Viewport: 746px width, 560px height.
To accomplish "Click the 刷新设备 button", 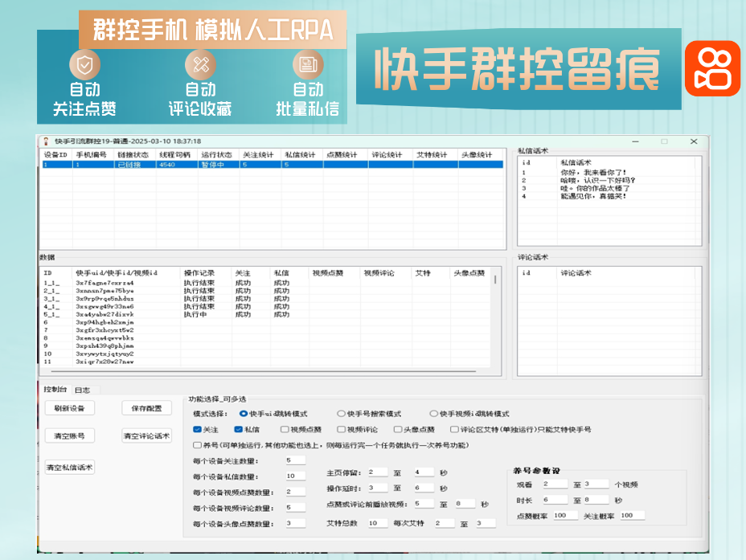I will click(x=69, y=408).
